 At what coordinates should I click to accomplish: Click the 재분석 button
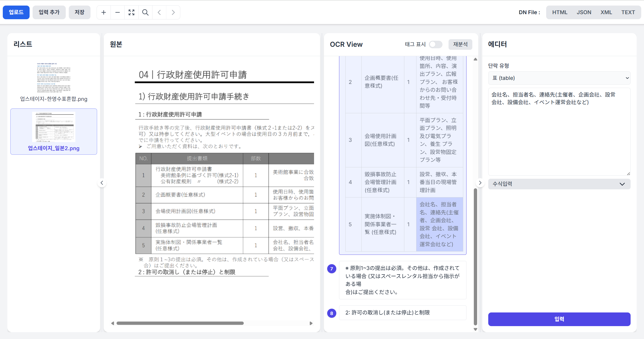[460, 44]
